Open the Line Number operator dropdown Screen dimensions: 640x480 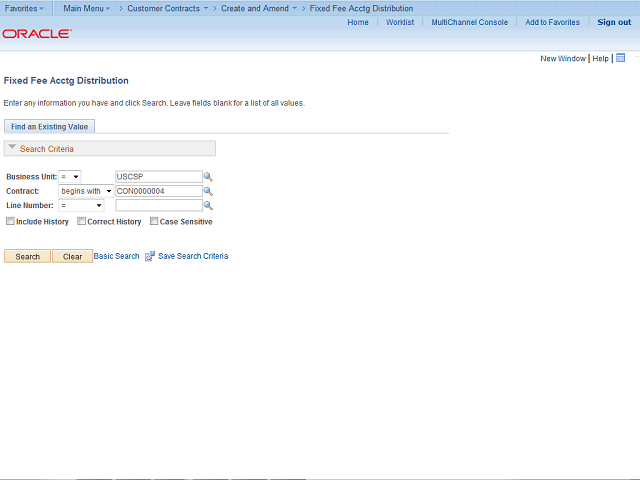point(81,205)
